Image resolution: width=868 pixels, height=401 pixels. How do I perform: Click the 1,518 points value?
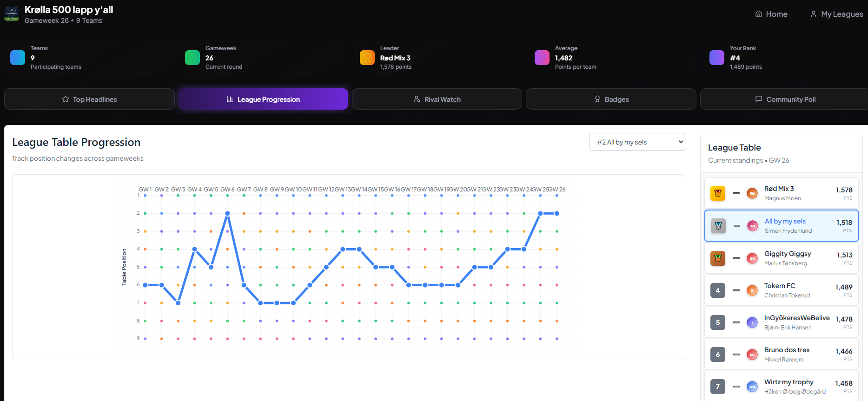pyautogui.click(x=844, y=223)
